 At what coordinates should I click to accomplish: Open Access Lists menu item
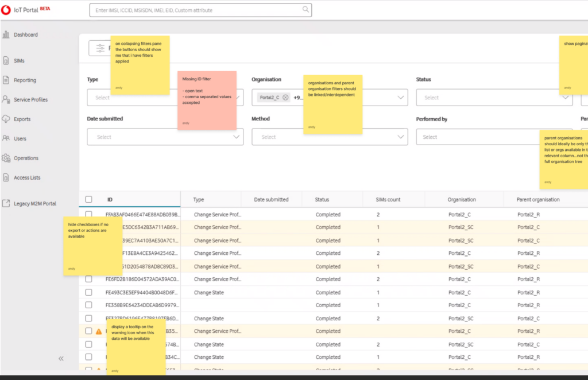coord(26,177)
